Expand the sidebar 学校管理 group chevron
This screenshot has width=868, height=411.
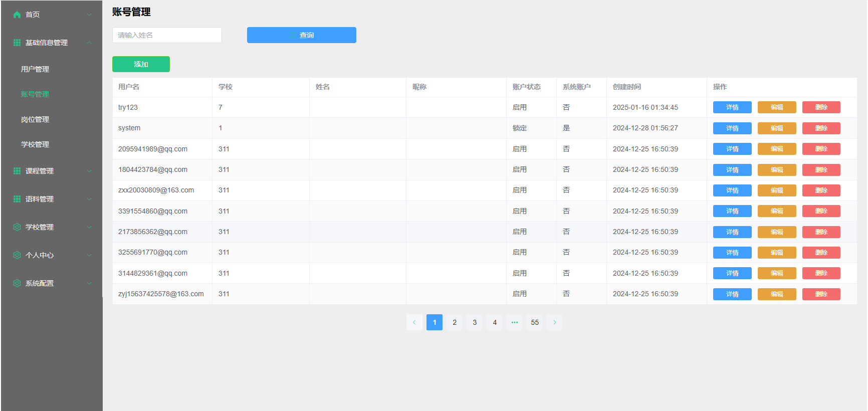click(89, 227)
